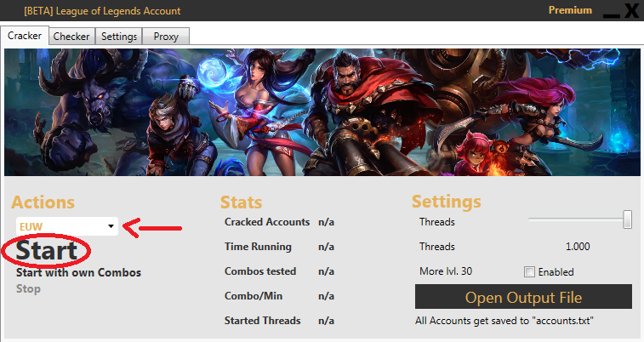Screen dimensions: 644x342
Task: Click the accounts.txt save note text
Action: pos(504,321)
